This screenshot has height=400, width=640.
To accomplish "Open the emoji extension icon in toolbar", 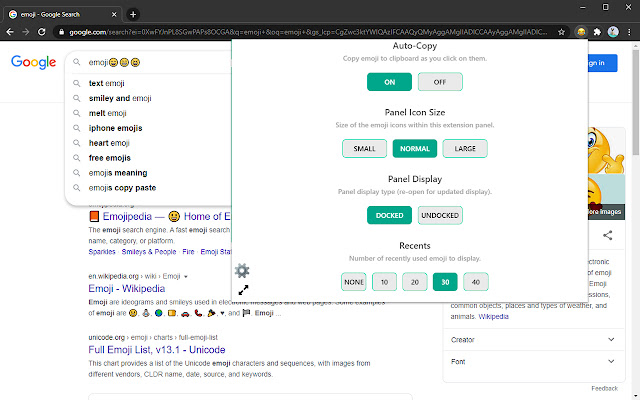I will (581, 32).
